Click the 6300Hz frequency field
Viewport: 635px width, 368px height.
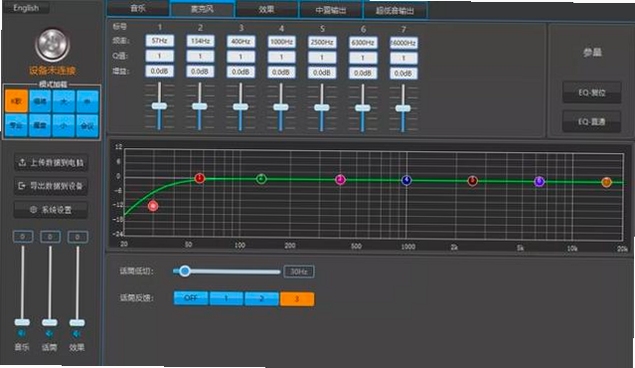click(x=363, y=43)
